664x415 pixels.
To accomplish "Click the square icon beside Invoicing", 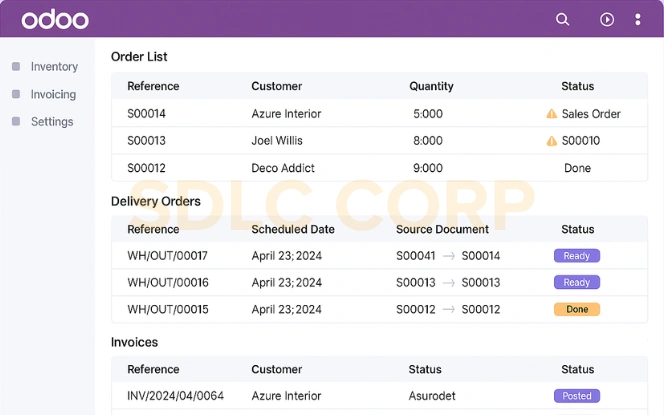I will tap(16, 94).
